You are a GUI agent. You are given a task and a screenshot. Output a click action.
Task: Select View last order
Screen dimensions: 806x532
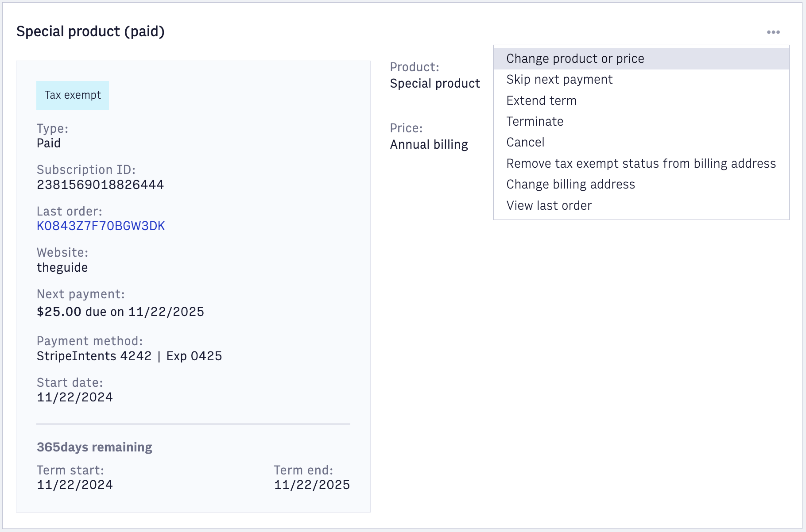pyautogui.click(x=641, y=206)
